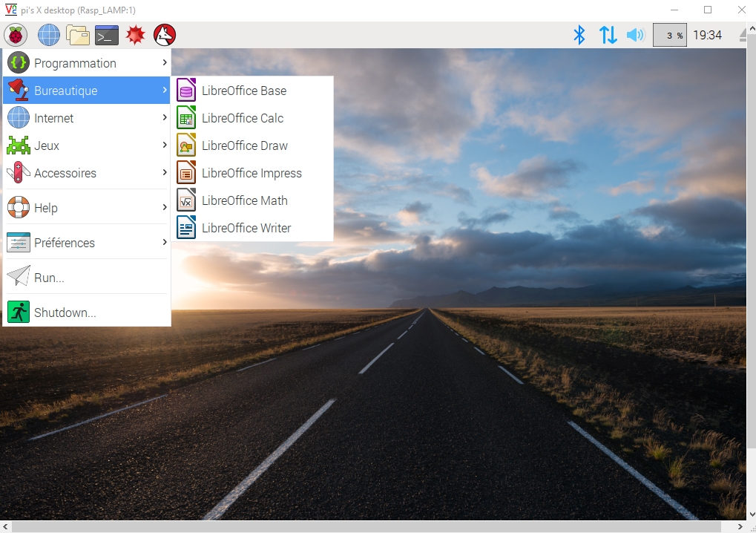Click the Bluetooth tray icon
This screenshot has width=756, height=533.
(x=579, y=35)
